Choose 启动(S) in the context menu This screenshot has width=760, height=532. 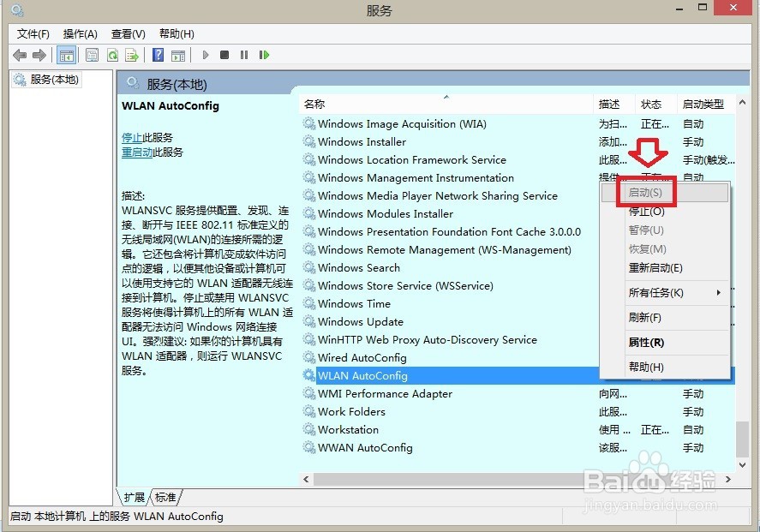665,193
